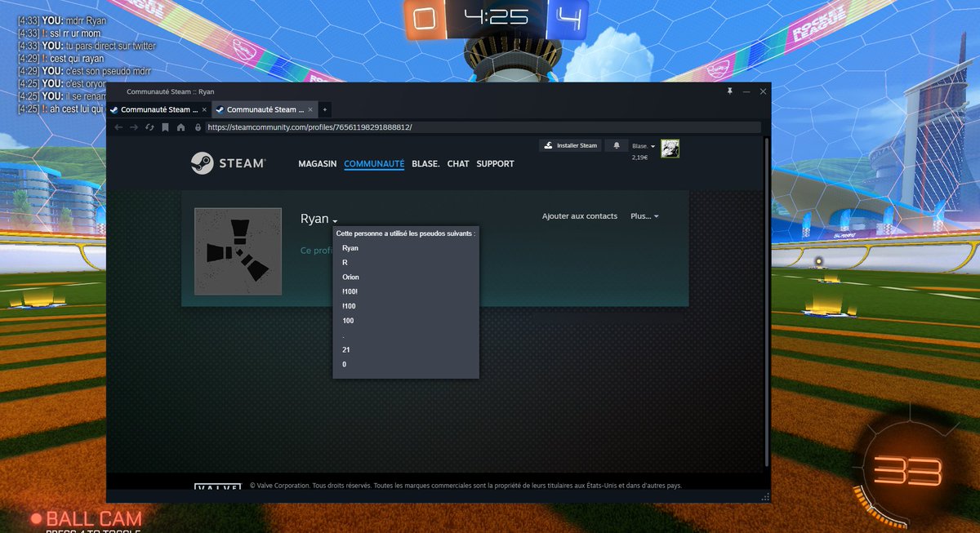
Task: Click the pseudo 'R' in list
Action: coord(345,263)
